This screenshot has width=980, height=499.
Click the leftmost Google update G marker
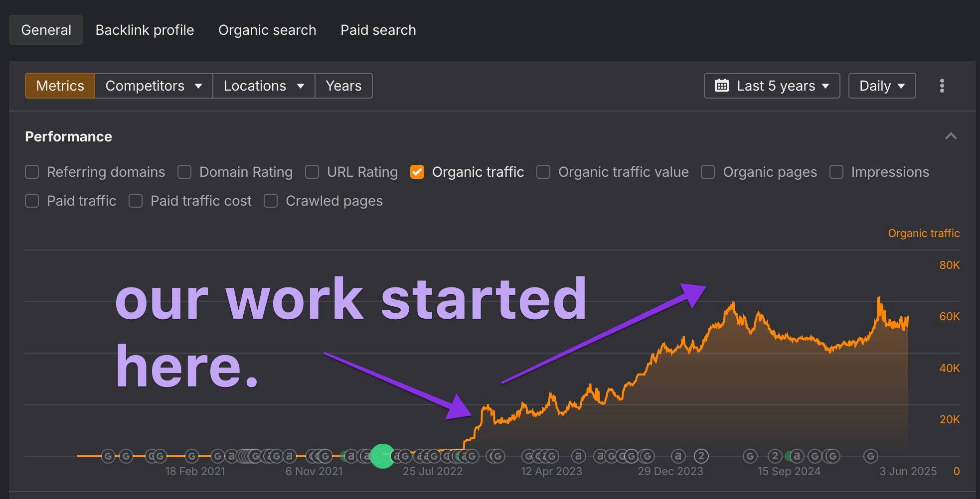click(x=108, y=456)
